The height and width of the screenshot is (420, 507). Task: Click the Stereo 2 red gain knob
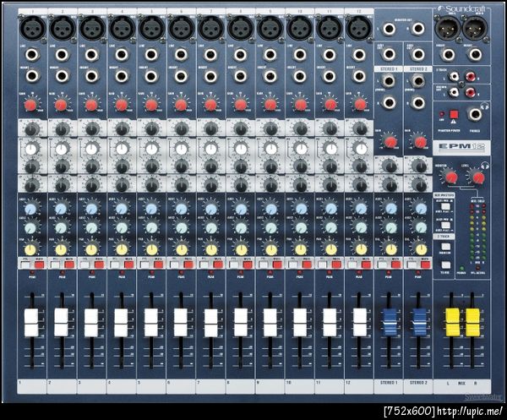(x=420, y=142)
